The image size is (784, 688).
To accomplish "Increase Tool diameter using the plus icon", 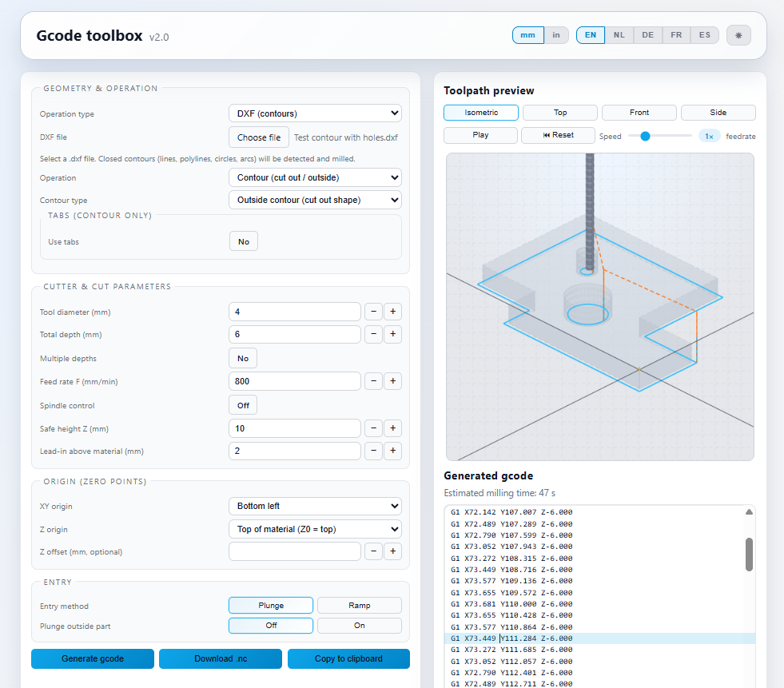I will (x=392, y=312).
